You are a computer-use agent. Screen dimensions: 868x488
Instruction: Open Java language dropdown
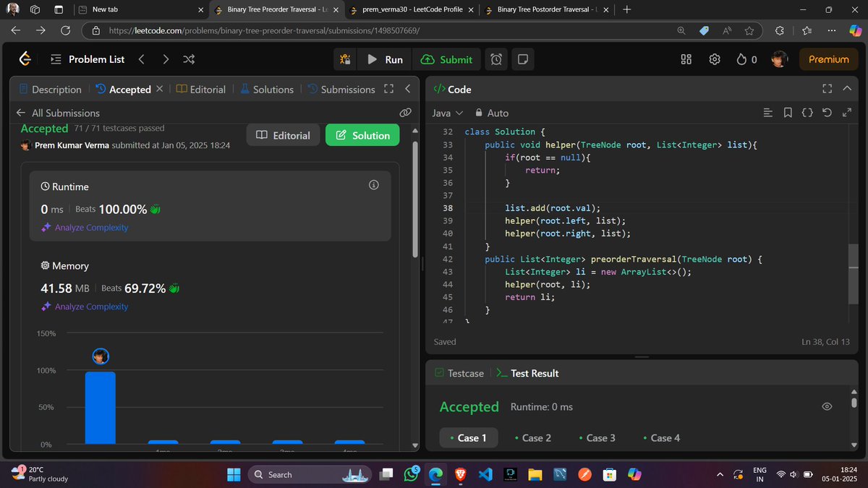pyautogui.click(x=448, y=113)
